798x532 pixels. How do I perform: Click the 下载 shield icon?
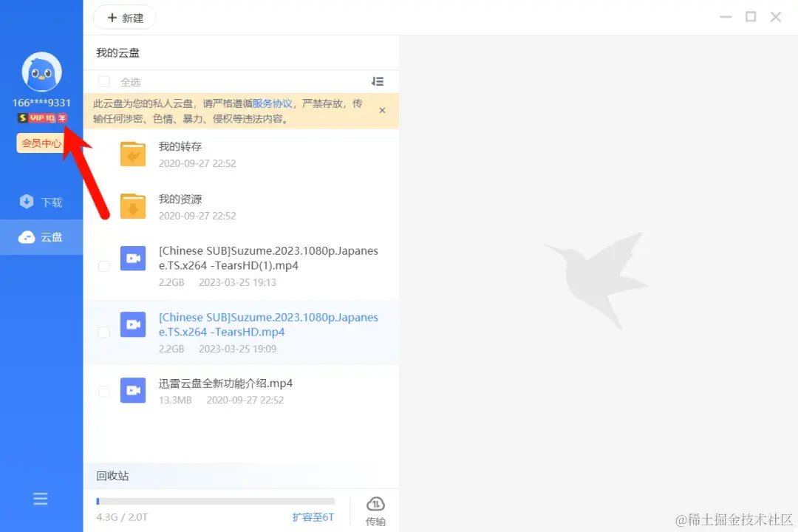(x=27, y=202)
